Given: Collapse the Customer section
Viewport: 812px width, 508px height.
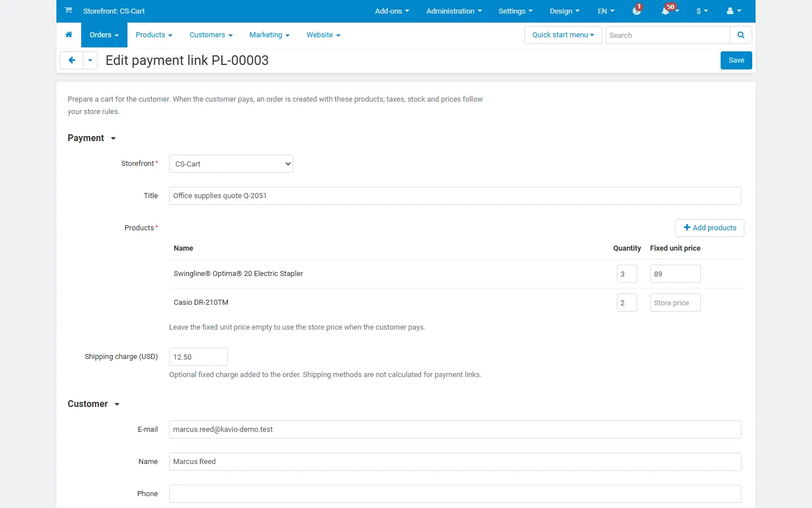Looking at the screenshot, I should coord(94,404).
